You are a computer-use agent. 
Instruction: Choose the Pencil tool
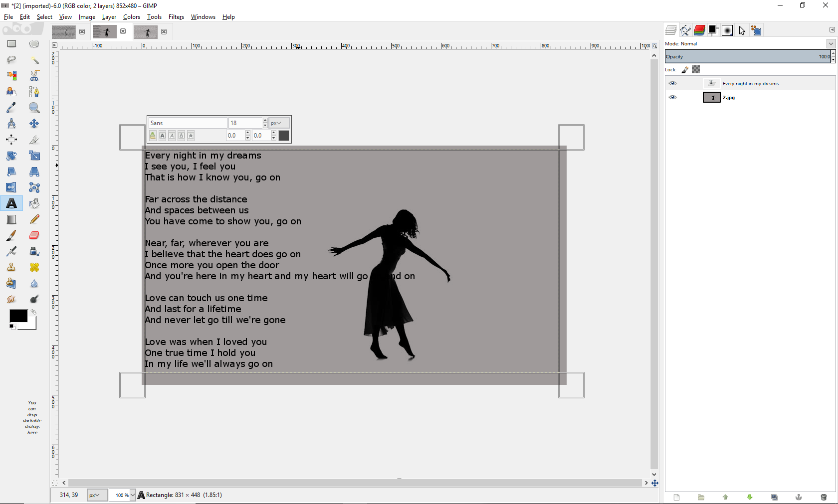point(34,219)
